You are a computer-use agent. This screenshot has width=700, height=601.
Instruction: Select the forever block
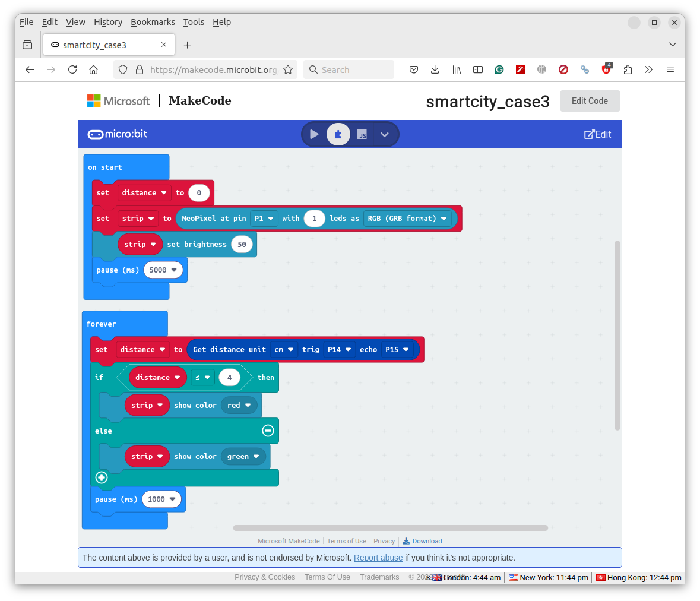[101, 324]
